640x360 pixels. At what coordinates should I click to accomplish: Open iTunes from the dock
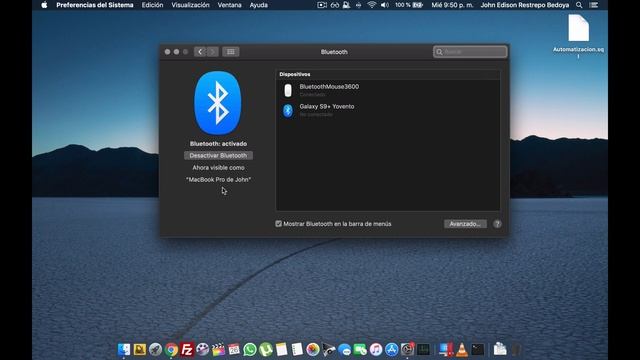click(x=376, y=349)
